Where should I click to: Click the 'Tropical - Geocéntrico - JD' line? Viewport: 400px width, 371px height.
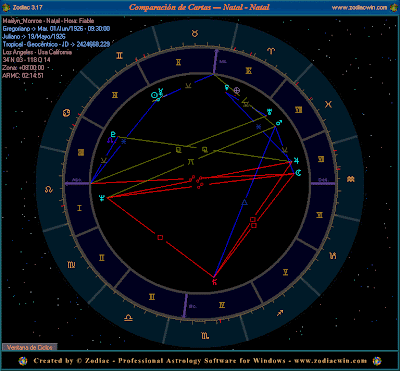56,44
